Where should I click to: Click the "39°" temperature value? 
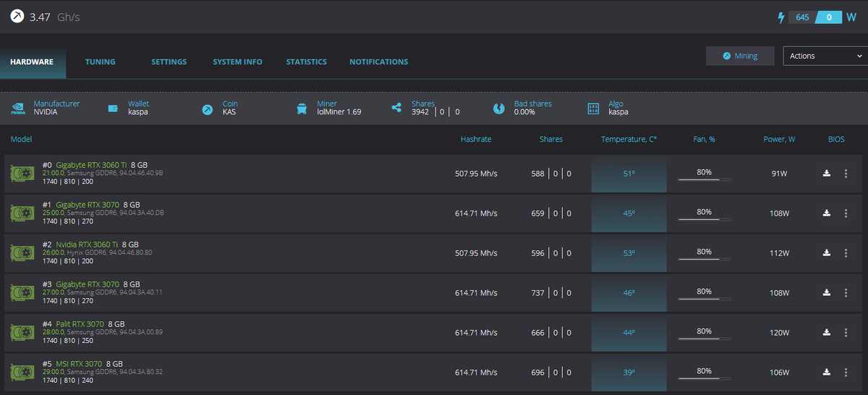629,373
